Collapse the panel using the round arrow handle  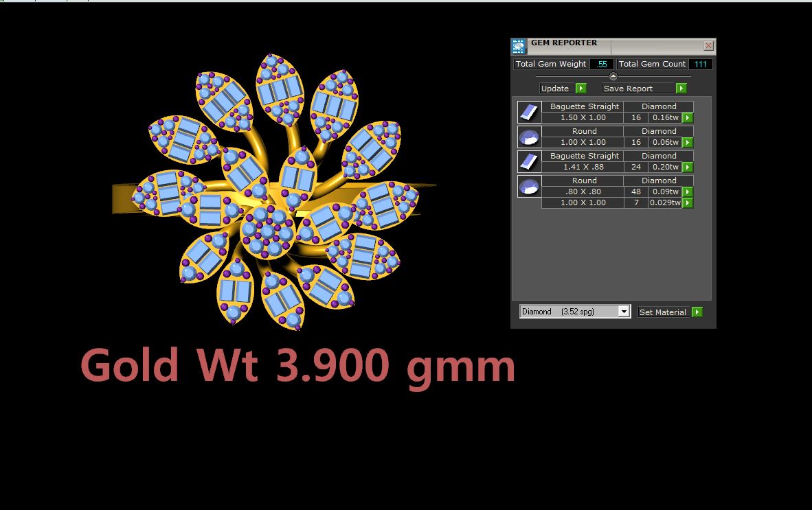613,76
